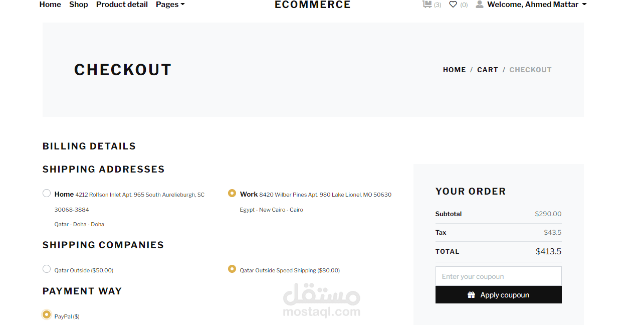644x325 pixels.
Task: Open the wishlist heart icon
Action: point(453,5)
